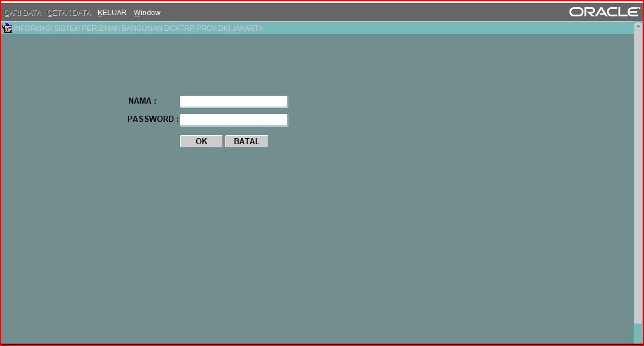Click the NAMA label text
This screenshot has width=644, height=346.
click(x=142, y=101)
